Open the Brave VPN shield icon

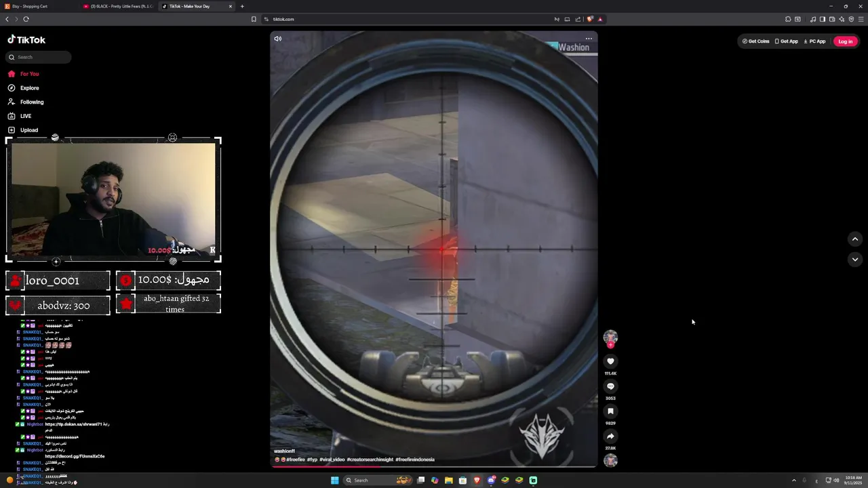851,19
